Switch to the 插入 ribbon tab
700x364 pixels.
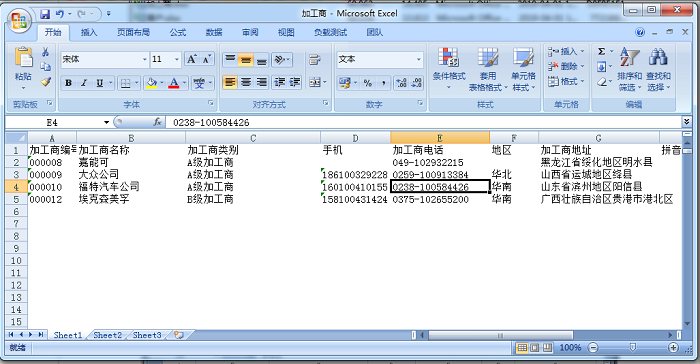pyautogui.click(x=88, y=32)
